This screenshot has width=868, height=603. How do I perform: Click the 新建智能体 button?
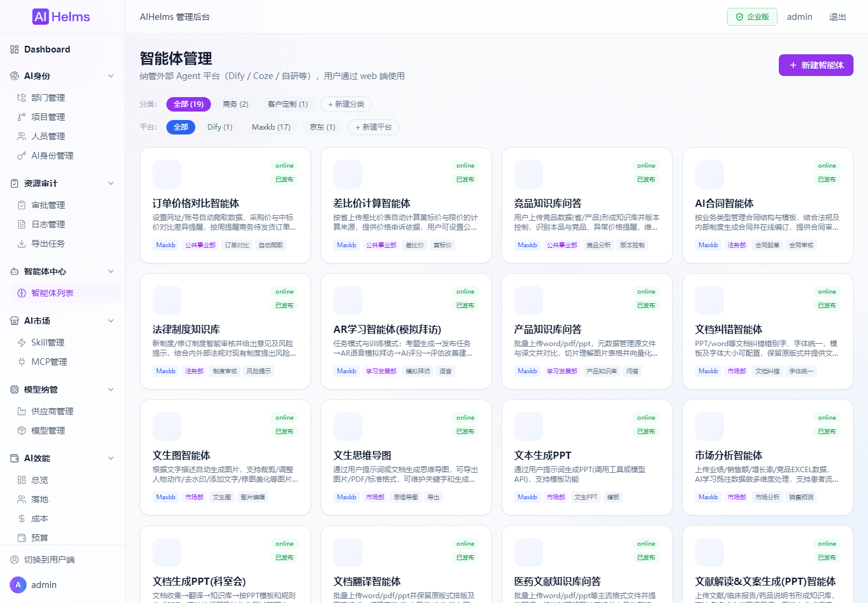tap(816, 65)
